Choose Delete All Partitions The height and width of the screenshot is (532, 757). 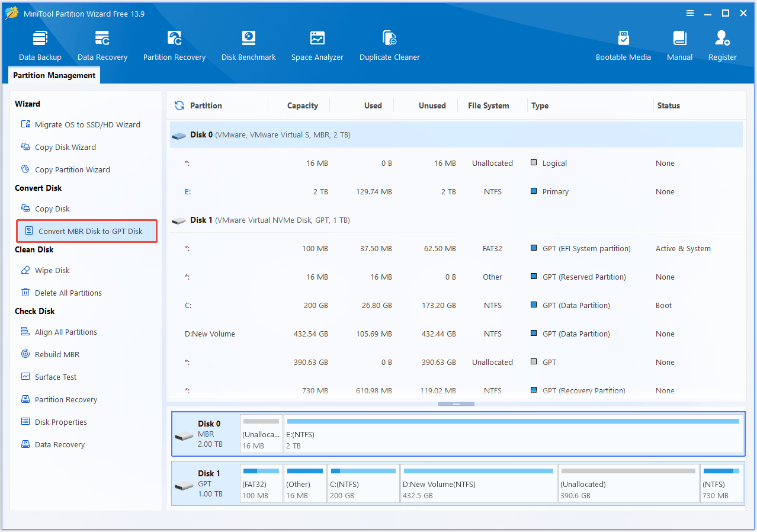61,293
